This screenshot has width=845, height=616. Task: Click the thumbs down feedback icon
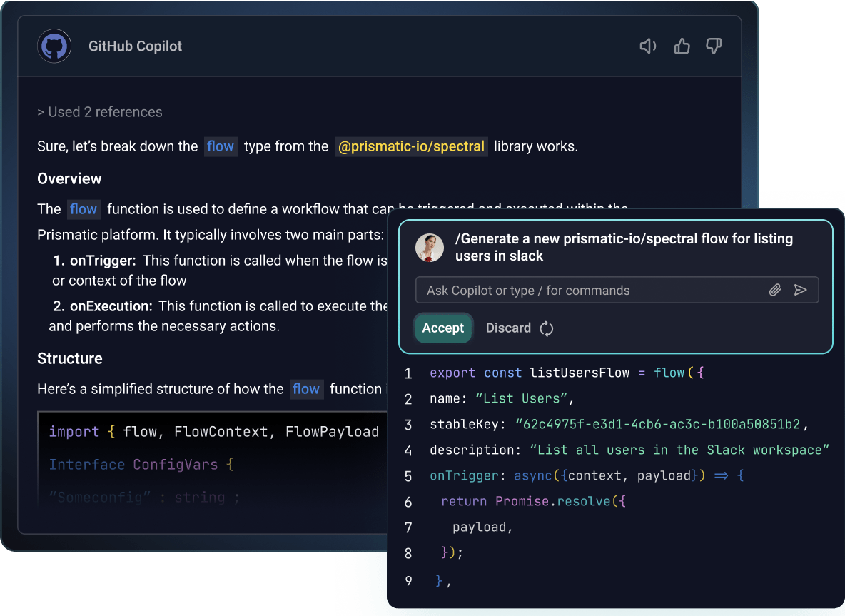pos(714,46)
